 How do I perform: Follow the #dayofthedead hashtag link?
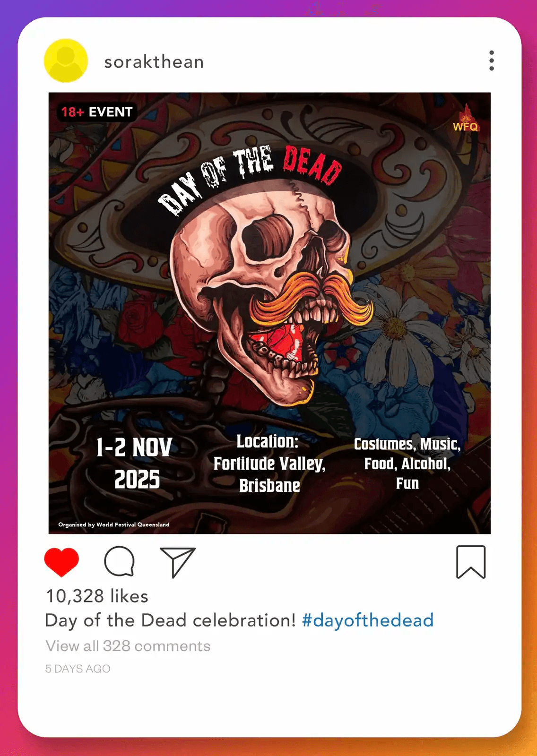coord(368,620)
